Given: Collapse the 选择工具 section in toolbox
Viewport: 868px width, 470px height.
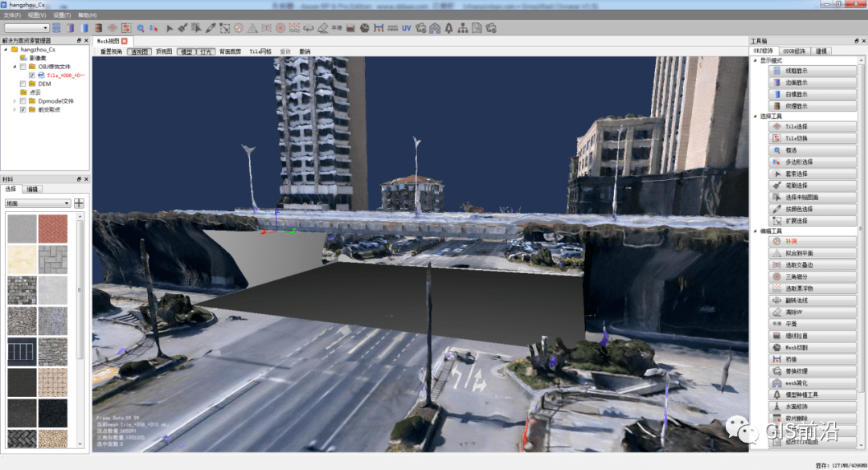Looking at the screenshot, I should point(755,116).
